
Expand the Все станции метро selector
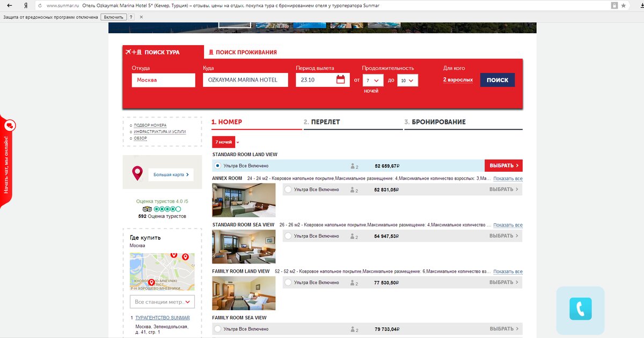pyautogui.click(x=163, y=301)
